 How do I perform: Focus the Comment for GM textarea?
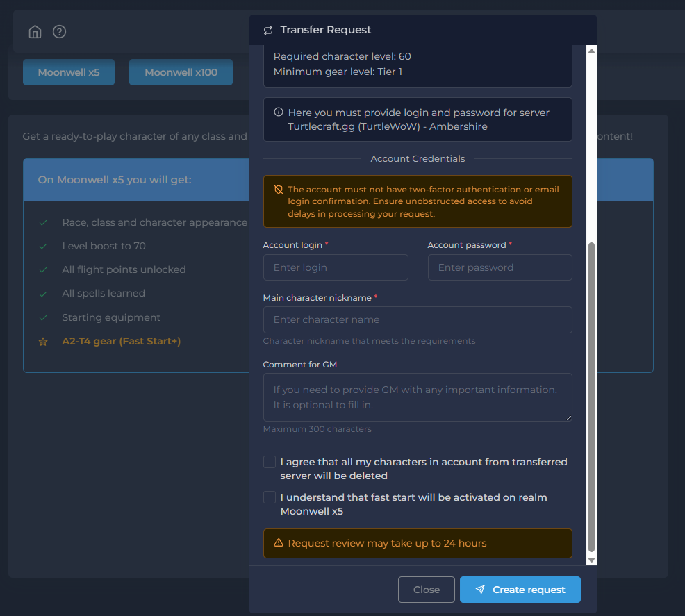[x=418, y=397]
